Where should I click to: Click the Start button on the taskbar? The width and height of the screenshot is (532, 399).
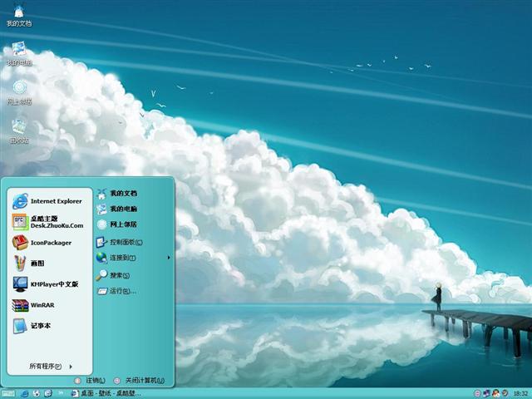(7, 393)
